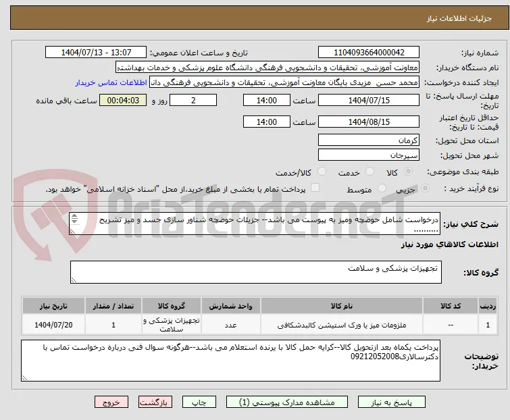The height and width of the screenshot is (420, 510).
Task: Click the countdown timer 00:04:03
Action: (123, 100)
